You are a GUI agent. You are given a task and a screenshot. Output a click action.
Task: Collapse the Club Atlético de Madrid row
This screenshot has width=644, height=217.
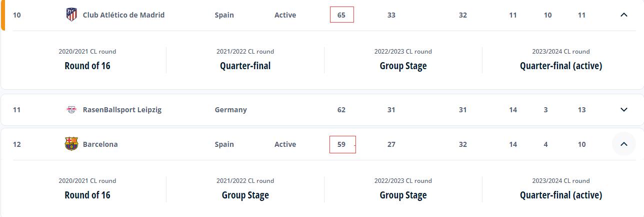click(623, 15)
